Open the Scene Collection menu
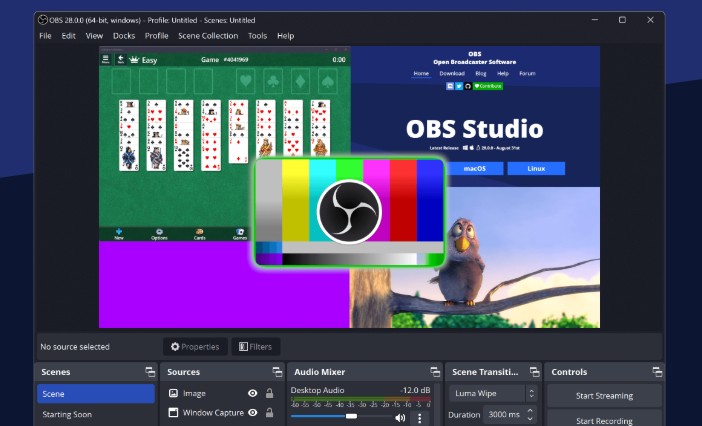 coord(208,36)
